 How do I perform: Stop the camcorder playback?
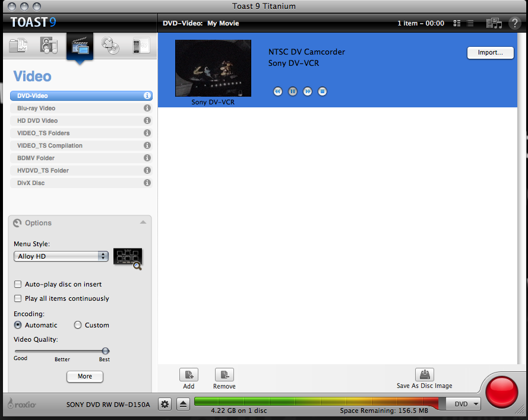[323, 91]
